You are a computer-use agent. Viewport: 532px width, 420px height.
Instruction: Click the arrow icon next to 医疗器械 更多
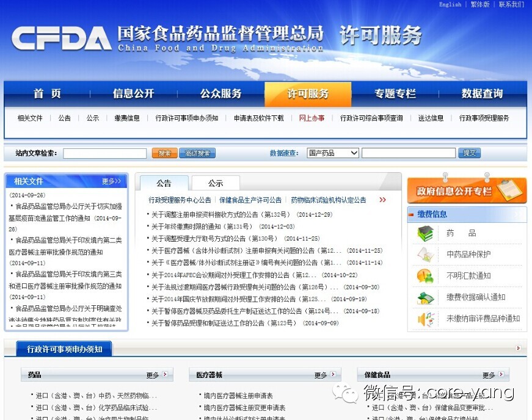(x=333, y=374)
